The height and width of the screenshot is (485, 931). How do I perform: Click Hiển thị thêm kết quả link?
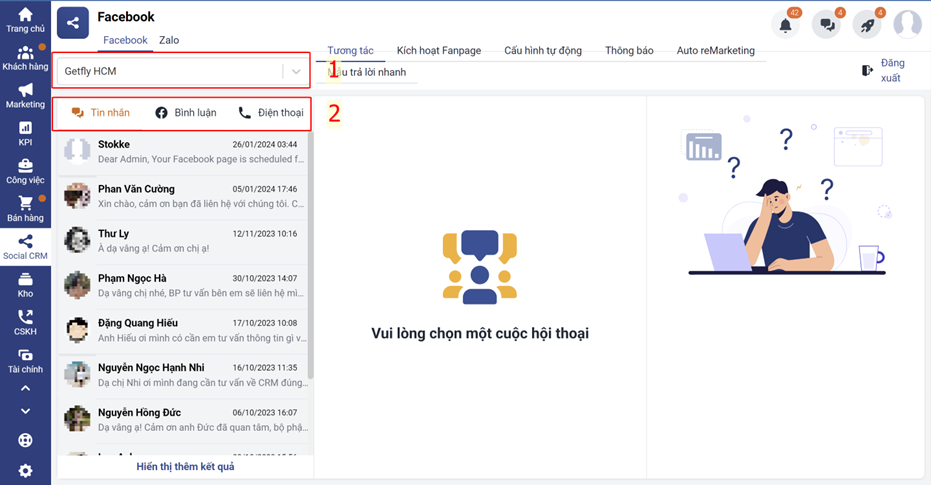click(x=185, y=466)
